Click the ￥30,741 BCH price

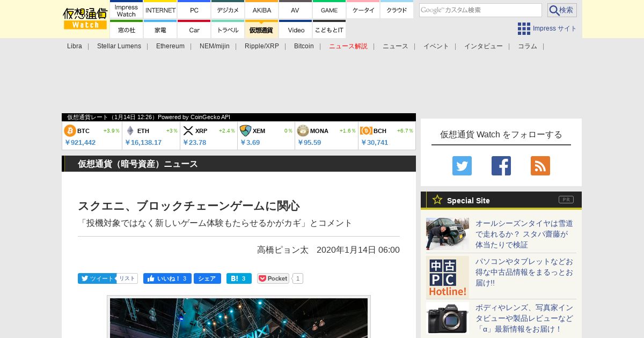coord(375,143)
